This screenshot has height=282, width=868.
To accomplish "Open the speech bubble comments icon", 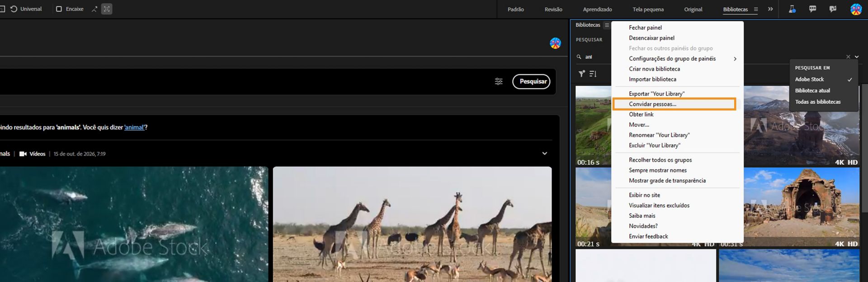I will coord(812,9).
